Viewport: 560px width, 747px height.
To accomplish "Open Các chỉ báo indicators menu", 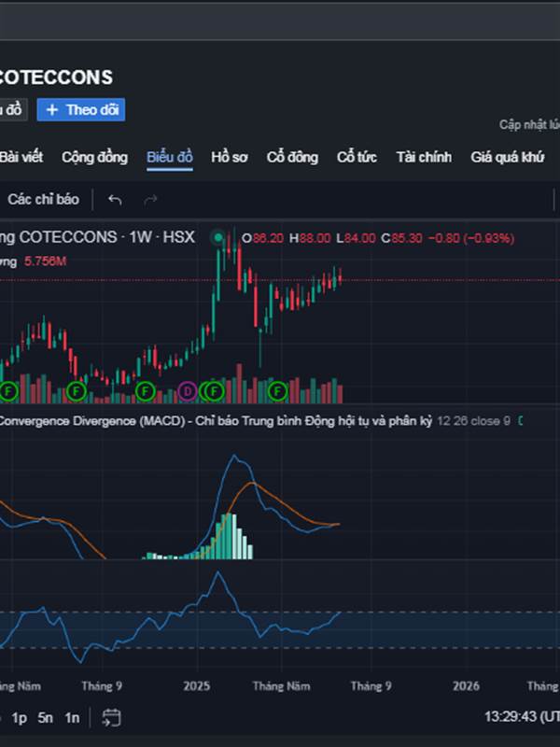I will [x=43, y=199].
